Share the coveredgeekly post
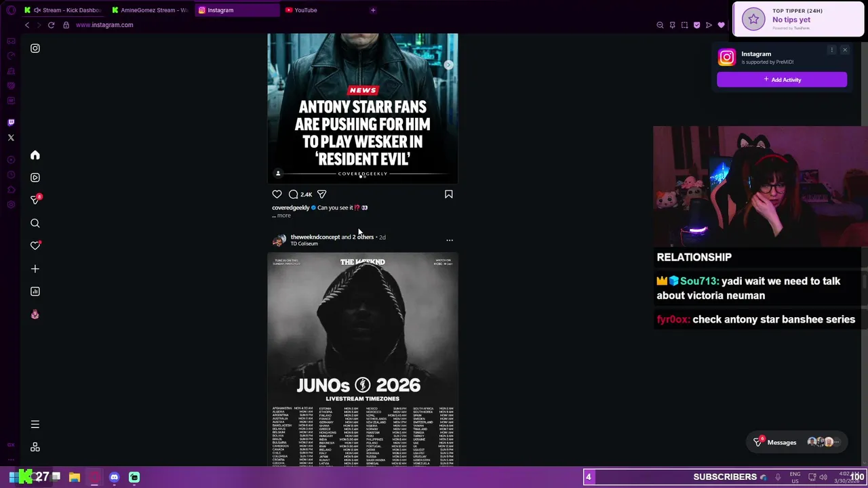The width and height of the screenshot is (868, 488). tap(322, 195)
